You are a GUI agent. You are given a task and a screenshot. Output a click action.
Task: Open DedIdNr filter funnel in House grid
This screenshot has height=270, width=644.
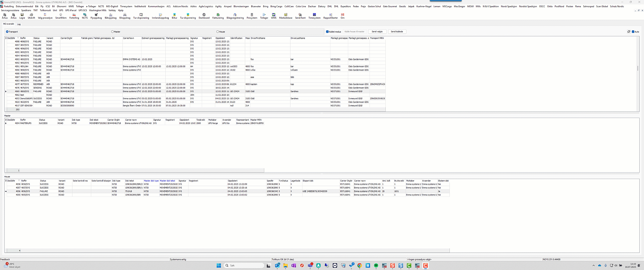tap(19, 181)
